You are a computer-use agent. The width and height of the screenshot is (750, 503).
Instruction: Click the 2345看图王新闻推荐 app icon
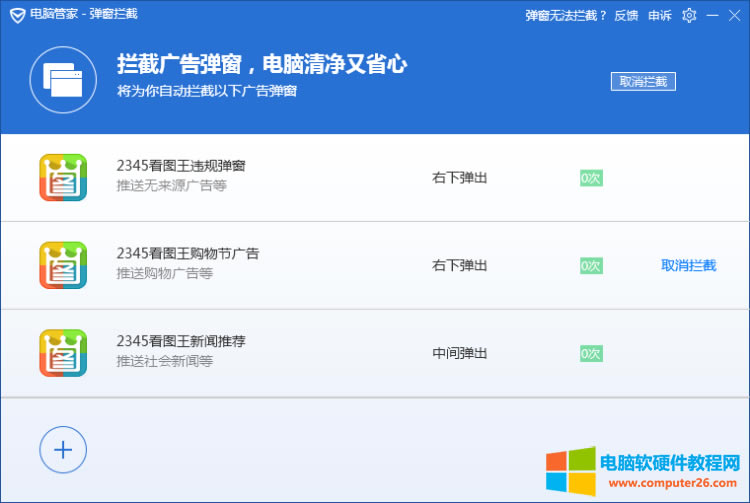point(63,353)
